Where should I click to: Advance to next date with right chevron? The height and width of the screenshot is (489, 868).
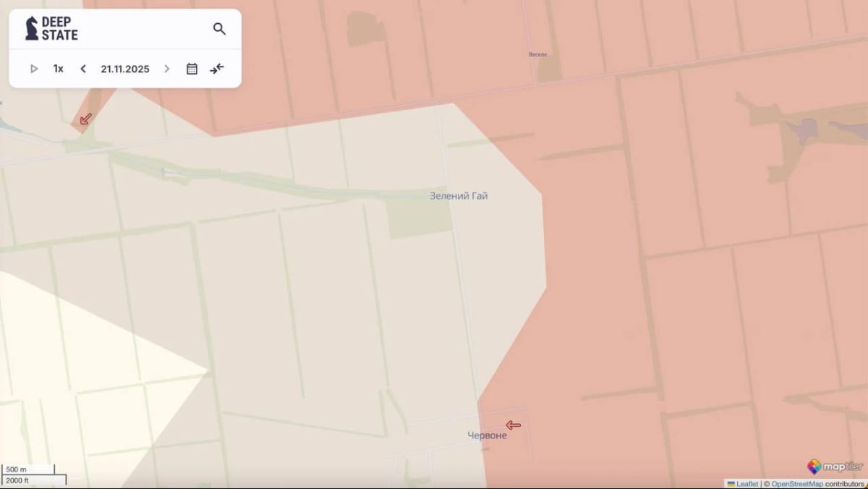(x=167, y=69)
